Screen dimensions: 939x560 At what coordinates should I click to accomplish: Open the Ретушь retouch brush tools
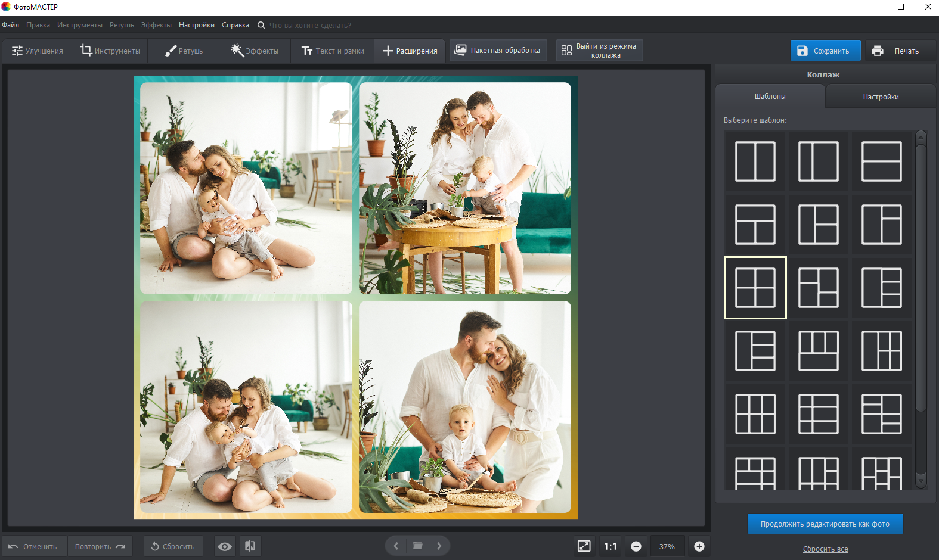coord(184,51)
